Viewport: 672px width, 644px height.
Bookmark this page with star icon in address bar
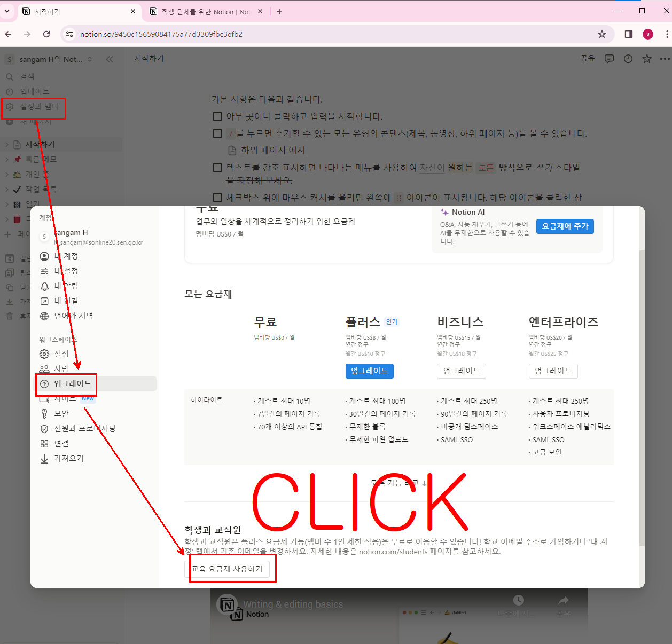pos(602,34)
